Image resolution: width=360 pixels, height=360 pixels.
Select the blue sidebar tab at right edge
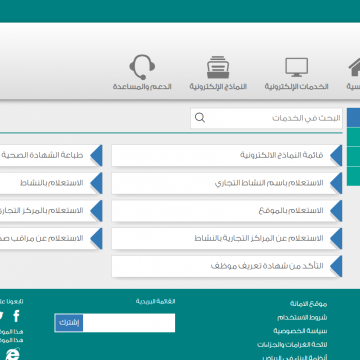click(x=353, y=117)
